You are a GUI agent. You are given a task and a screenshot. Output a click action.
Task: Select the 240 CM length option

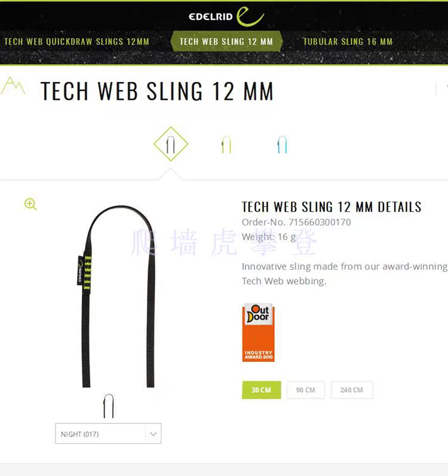click(352, 390)
